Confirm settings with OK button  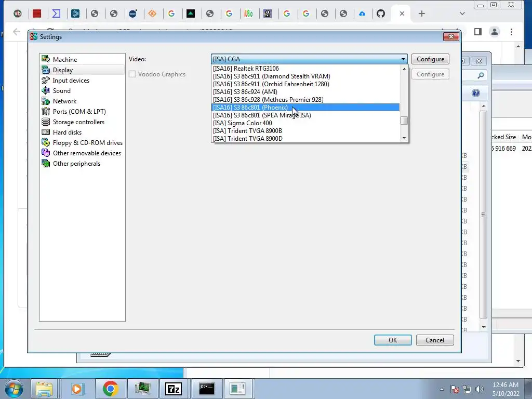[393, 340]
